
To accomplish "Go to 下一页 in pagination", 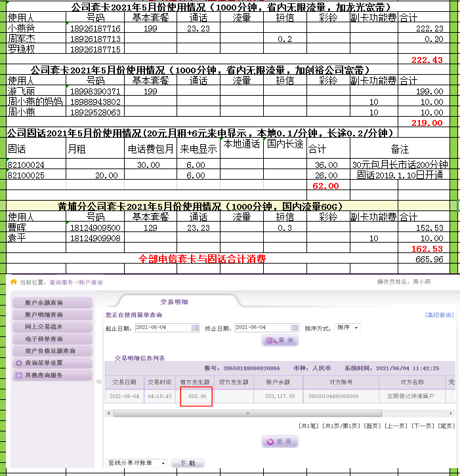I will pyautogui.click(x=422, y=426).
